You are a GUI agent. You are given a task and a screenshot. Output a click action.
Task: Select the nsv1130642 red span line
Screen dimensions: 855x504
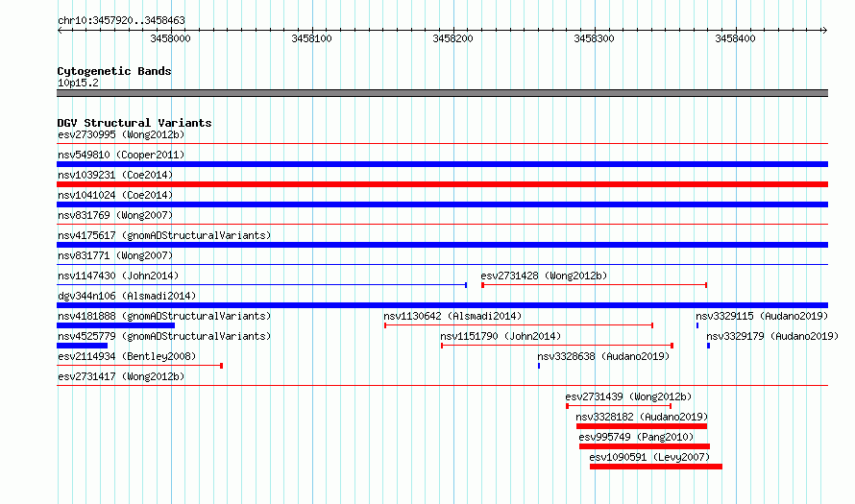[519, 325]
